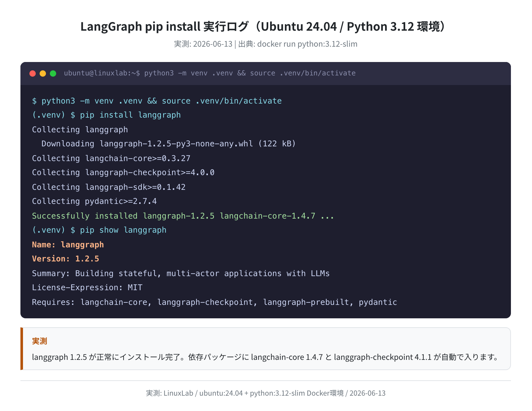
Task: Click the green maximize dot on terminal
Action: [x=53, y=74]
